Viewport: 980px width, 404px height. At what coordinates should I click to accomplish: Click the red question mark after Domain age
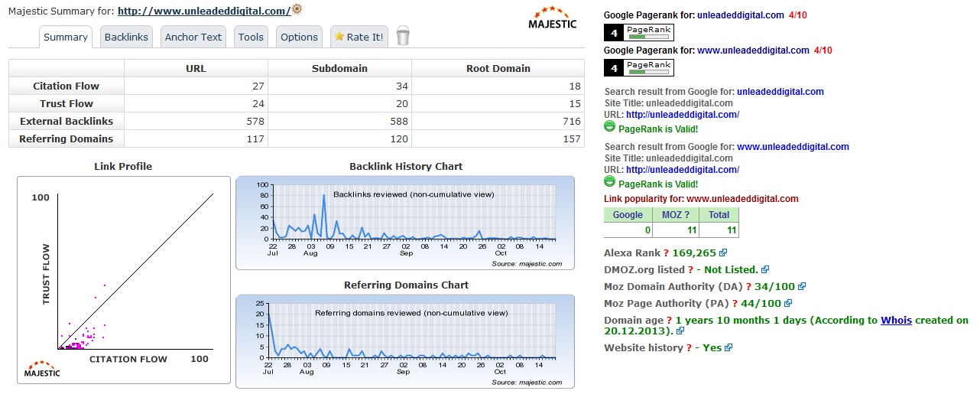point(669,321)
